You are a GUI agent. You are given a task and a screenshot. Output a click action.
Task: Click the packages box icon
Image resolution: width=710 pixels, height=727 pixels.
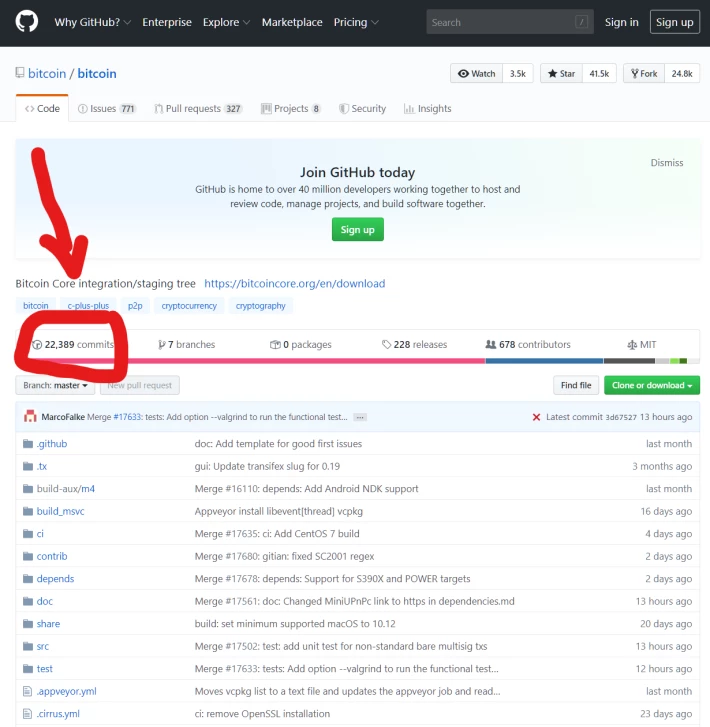tap(275, 344)
